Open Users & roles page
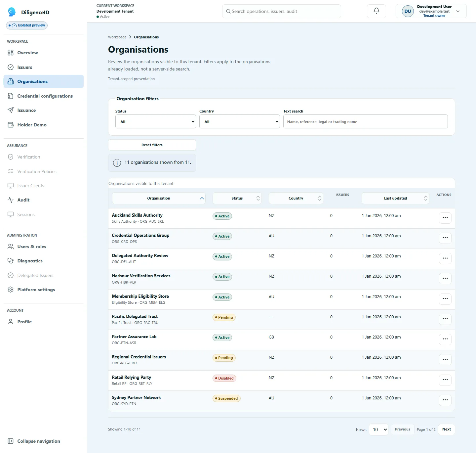 point(44,247)
